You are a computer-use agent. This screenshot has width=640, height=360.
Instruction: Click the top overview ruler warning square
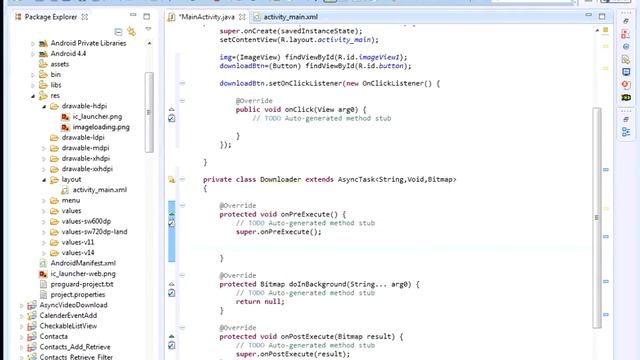606,30
